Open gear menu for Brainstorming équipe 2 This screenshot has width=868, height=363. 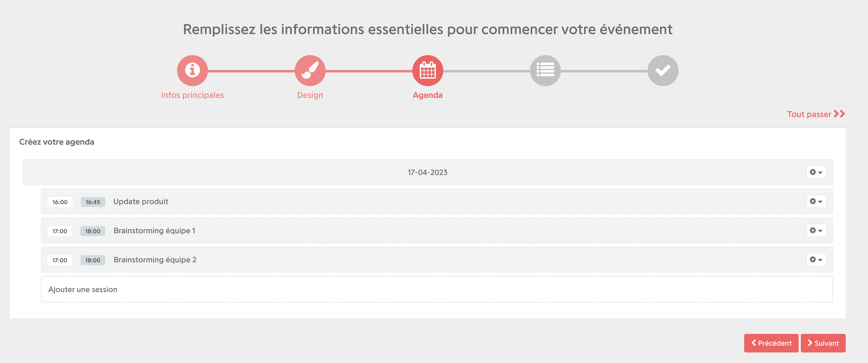tap(816, 260)
